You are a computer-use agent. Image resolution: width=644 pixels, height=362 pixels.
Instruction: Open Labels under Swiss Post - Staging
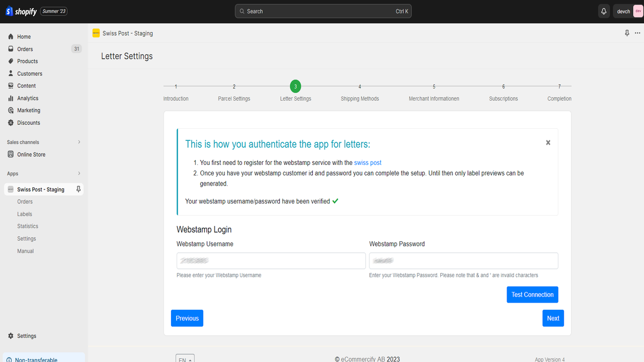point(24,214)
